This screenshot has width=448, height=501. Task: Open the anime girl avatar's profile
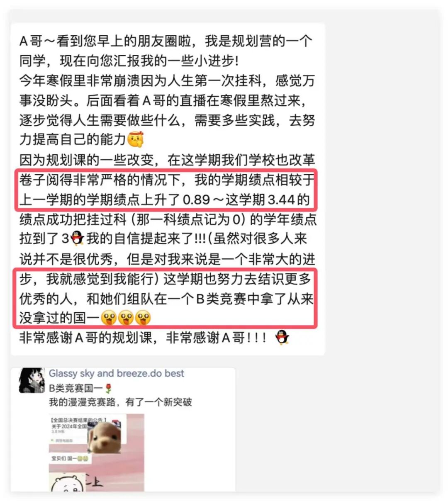pyautogui.click(x=32, y=380)
